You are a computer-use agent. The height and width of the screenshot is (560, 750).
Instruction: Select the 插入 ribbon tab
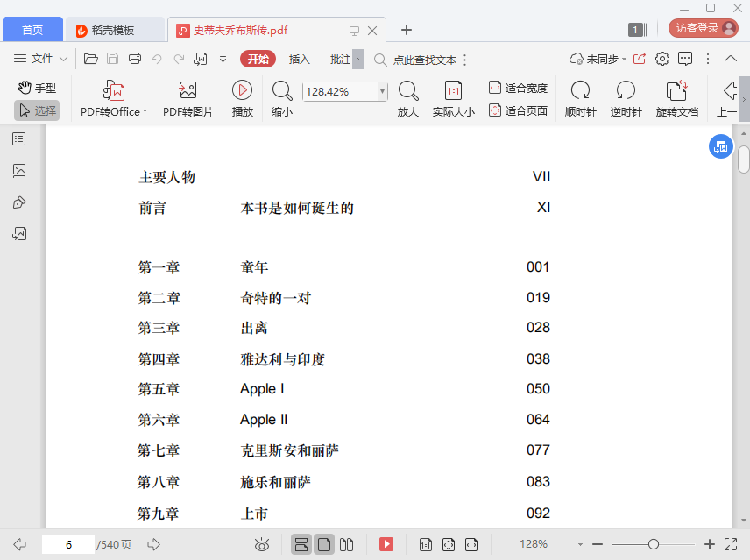(x=300, y=59)
